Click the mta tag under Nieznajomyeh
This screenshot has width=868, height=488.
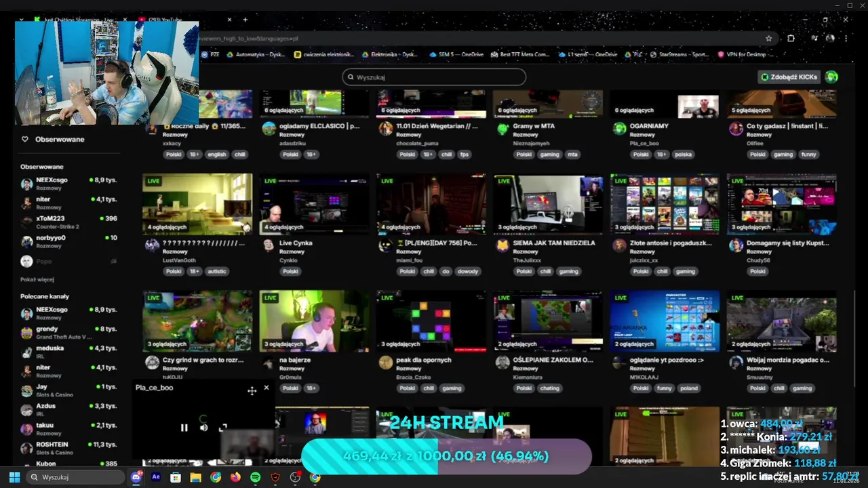572,155
